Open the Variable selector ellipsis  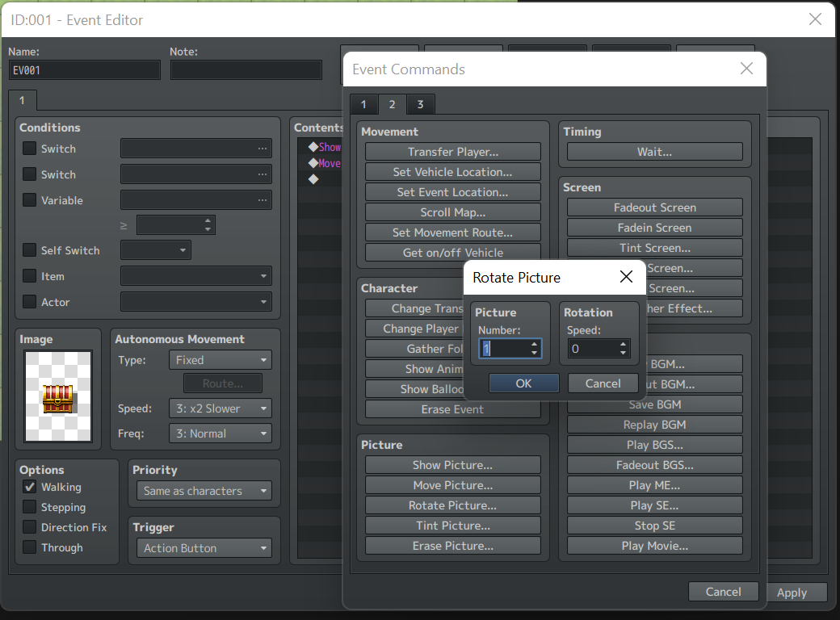tap(262, 199)
